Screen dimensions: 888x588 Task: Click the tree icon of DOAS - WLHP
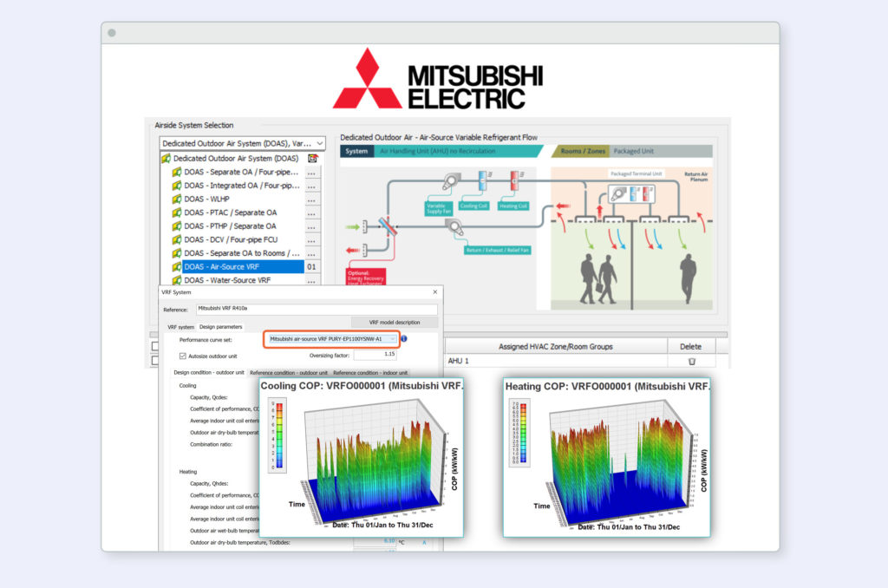[177, 199]
